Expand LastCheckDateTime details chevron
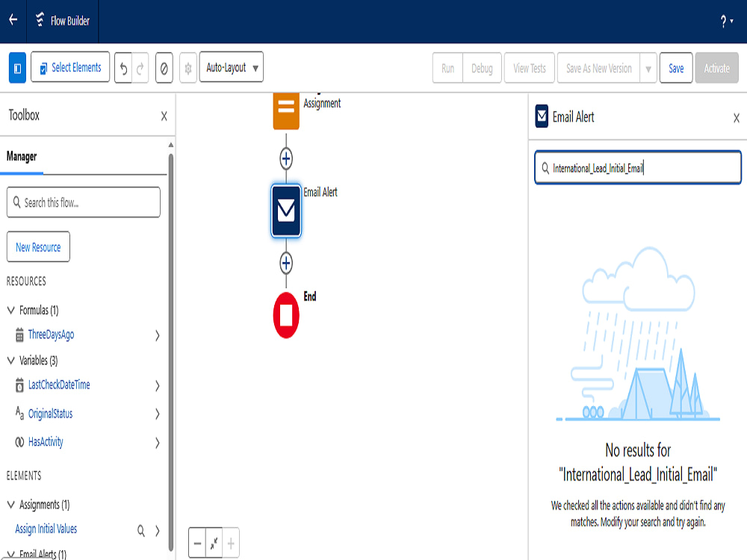This screenshot has height=560, width=747. [157, 385]
